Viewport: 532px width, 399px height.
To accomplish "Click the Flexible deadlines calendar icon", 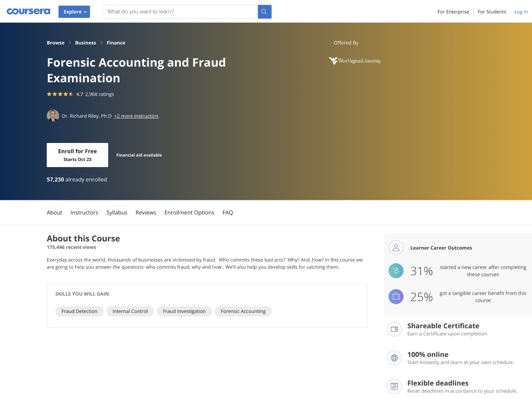I will (394, 387).
